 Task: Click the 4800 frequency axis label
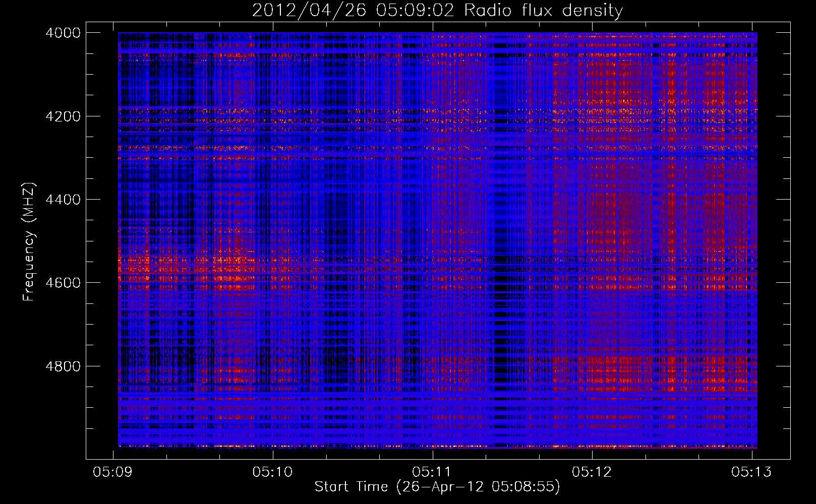pos(63,366)
